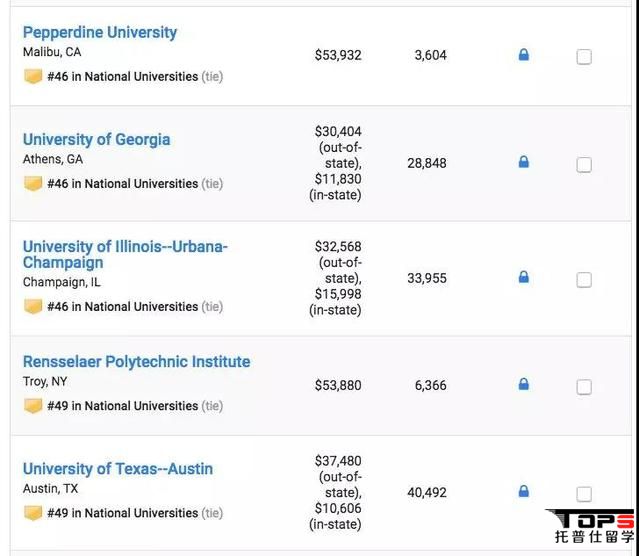Click the lock icon for Pepperdine University
Viewport: 639px width, 556px height.
(x=524, y=55)
